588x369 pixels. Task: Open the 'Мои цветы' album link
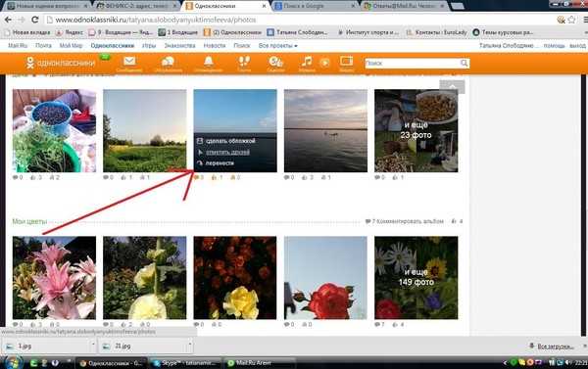click(x=29, y=221)
